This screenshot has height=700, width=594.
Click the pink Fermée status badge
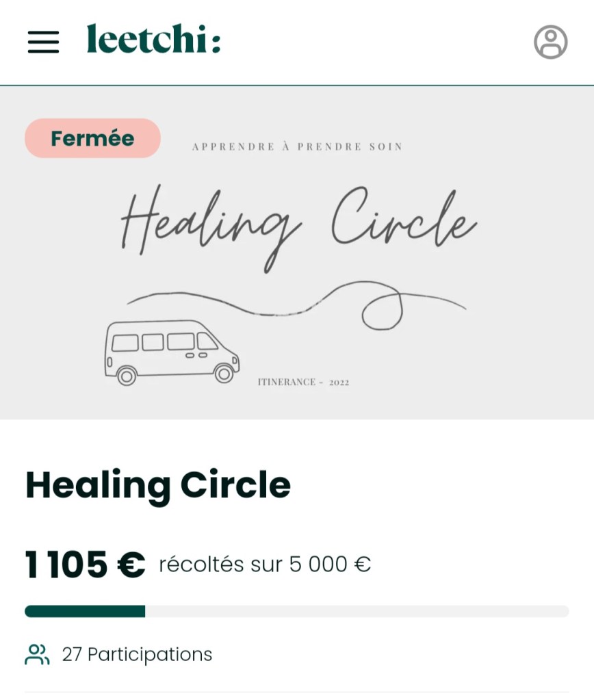click(92, 138)
